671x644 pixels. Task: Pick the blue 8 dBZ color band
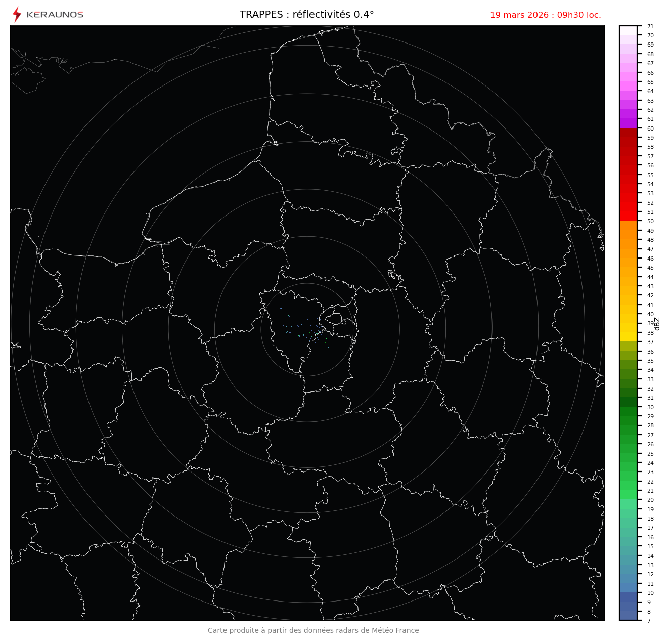coord(628,615)
